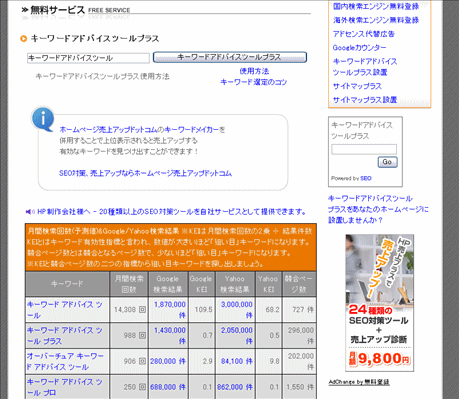Click the Google KEI value 109.5

coord(203,310)
